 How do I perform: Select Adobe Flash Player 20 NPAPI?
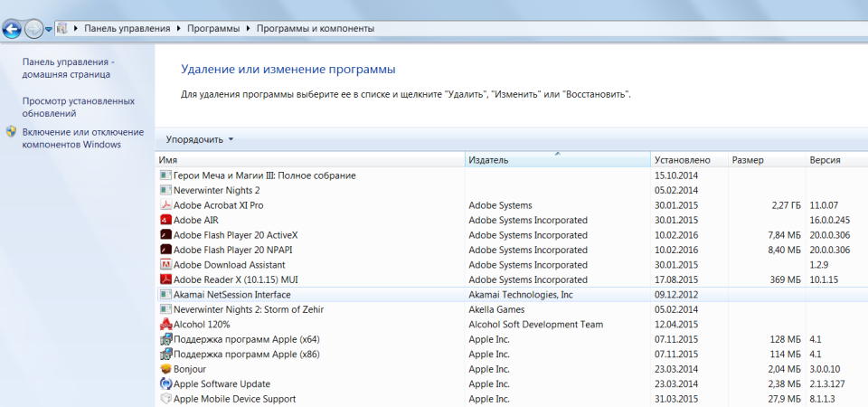click(233, 251)
